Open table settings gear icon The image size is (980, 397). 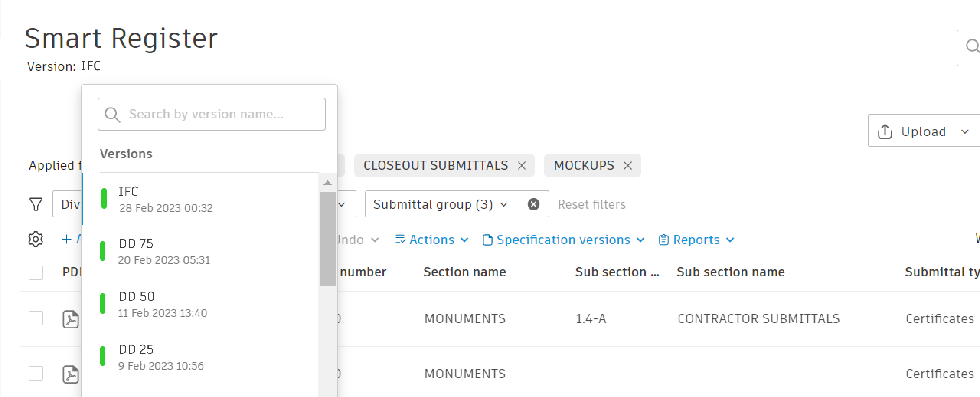[x=36, y=240]
